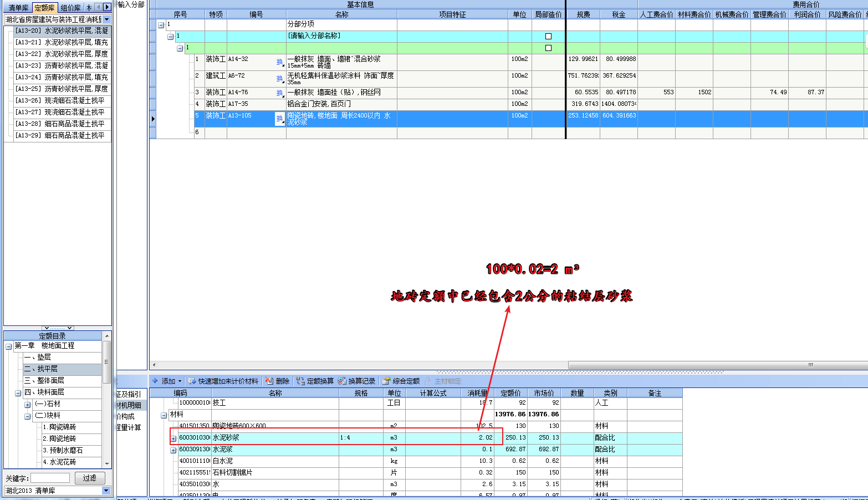Screen dimensions: 868x500
Task: Open the 添加 dropdown arrow
Action: (180, 381)
